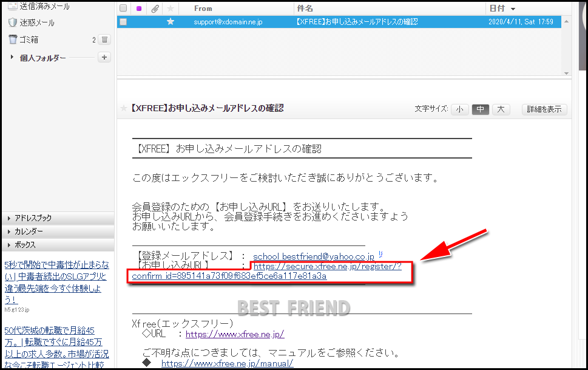
Task: Select sender support@xdomain.ne.jp in message list
Action: tap(228, 22)
